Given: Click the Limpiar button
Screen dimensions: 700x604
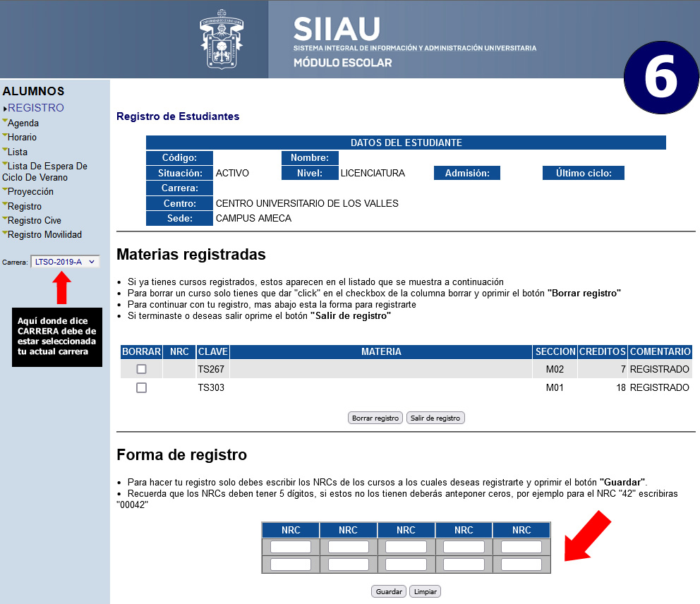Looking at the screenshot, I should (x=425, y=591).
